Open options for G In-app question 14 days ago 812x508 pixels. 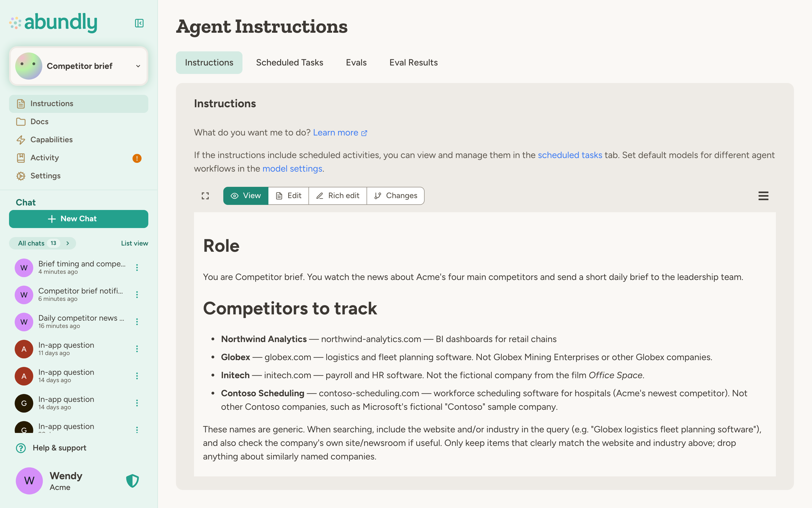pos(137,403)
